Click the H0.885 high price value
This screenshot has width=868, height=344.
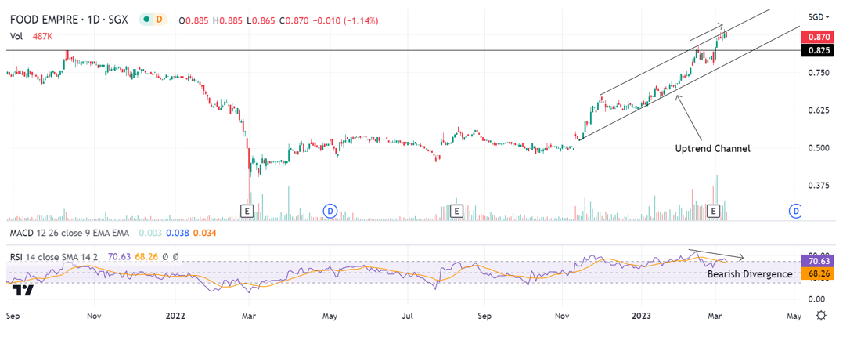[227, 20]
